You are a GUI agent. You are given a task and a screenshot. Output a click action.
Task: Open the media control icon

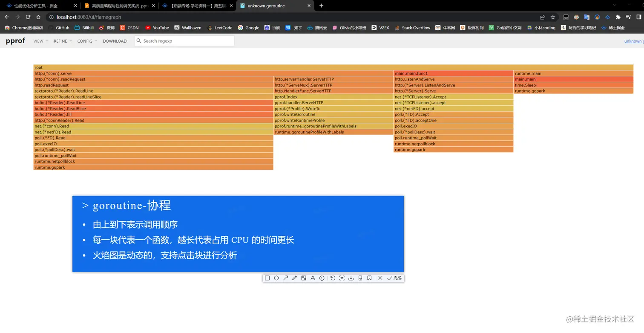click(629, 17)
